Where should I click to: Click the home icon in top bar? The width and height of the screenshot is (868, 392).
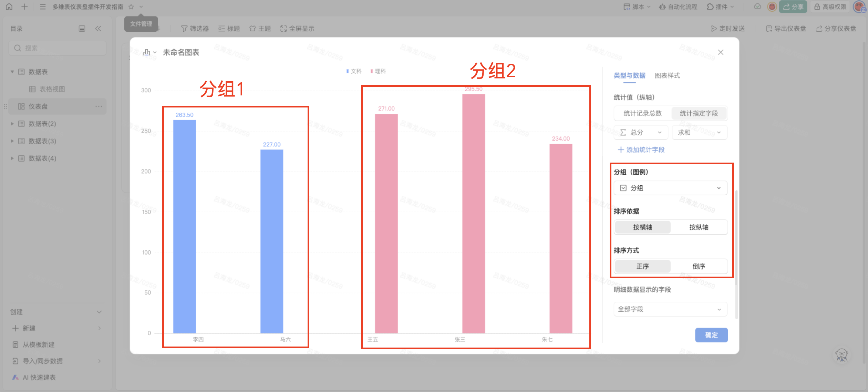point(9,7)
